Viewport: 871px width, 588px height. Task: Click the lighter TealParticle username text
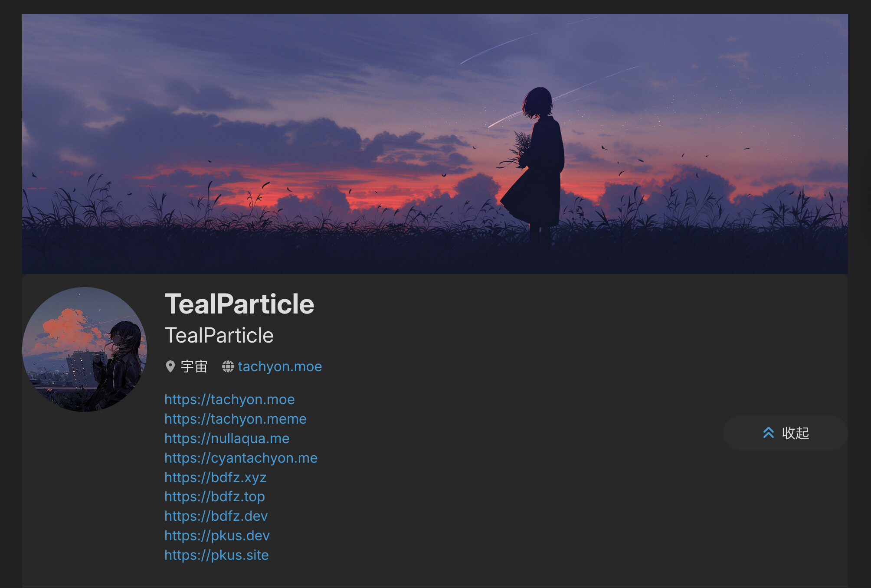219,335
